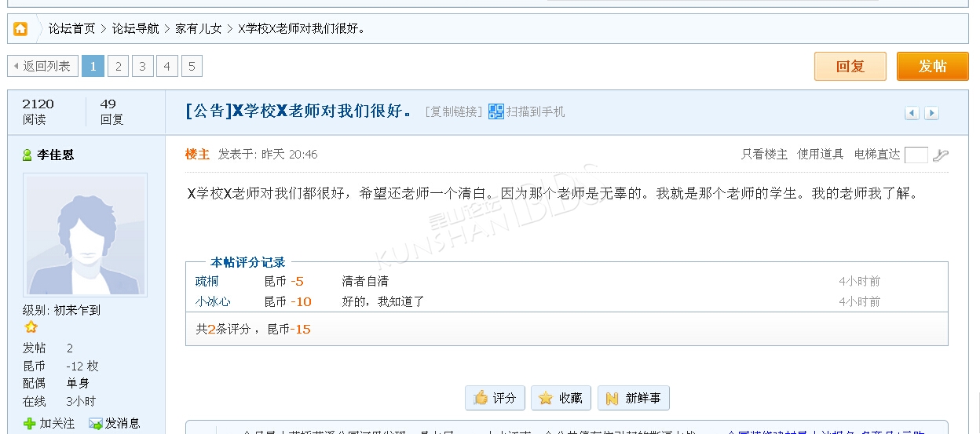Image resolution: width=980 pixels, height=434 pixels.
Task: Go to page 2 of the thread
Action: (x=118, y=66)
